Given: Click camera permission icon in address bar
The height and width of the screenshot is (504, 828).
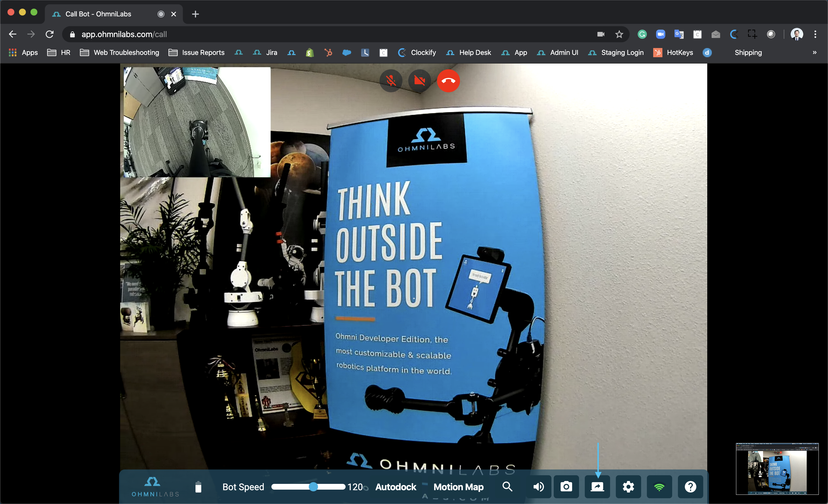Looking at the screenshot, I should (x=601, y=34).
